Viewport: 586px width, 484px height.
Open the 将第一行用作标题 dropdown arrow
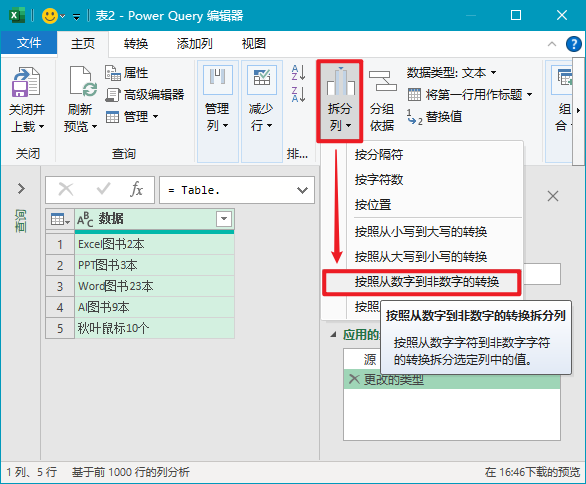(529, 94)
